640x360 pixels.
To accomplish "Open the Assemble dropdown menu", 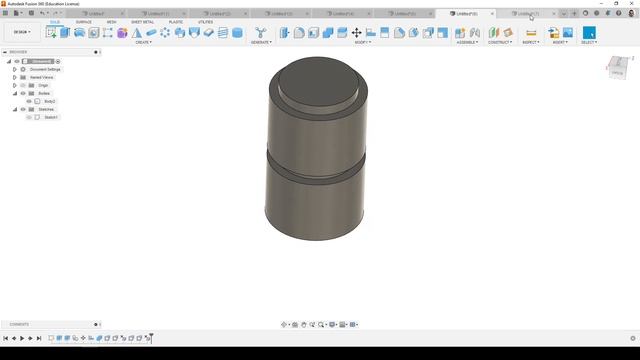I will [x=467, y=42].
